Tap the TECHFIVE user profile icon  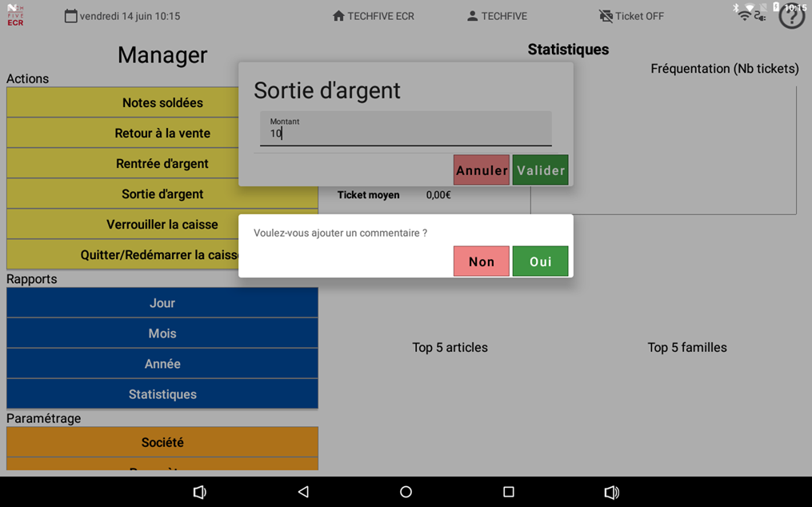tap(472, 16)
